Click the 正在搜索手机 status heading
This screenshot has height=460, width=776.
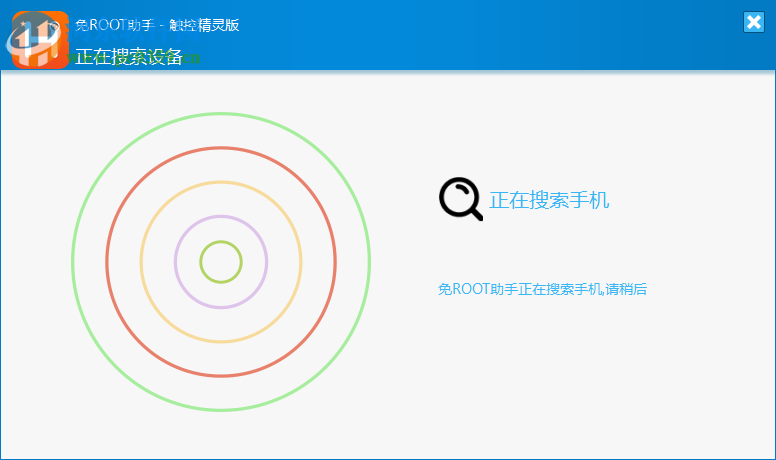coord(549,200)
